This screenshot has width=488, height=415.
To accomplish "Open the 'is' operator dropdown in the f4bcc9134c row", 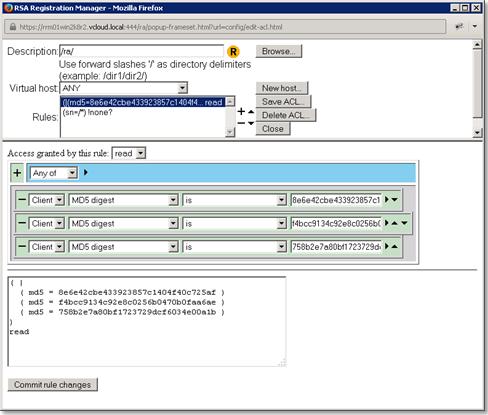I will 234,223.
